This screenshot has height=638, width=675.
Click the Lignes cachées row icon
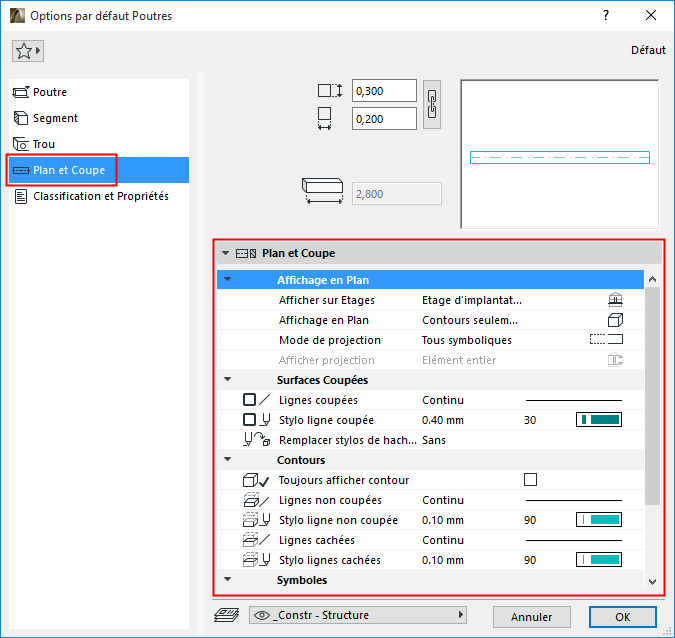coord(256,540)
